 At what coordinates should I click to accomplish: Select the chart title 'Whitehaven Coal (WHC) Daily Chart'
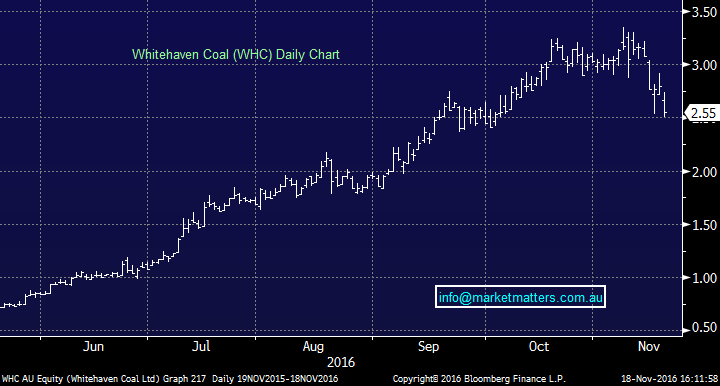pos(236,55)
